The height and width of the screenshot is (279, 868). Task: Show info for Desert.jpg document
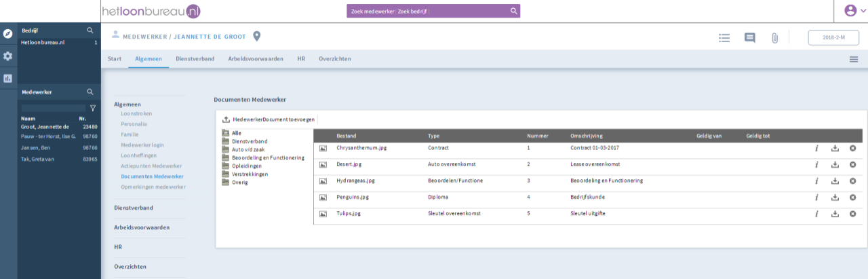[x=816, y=164]
